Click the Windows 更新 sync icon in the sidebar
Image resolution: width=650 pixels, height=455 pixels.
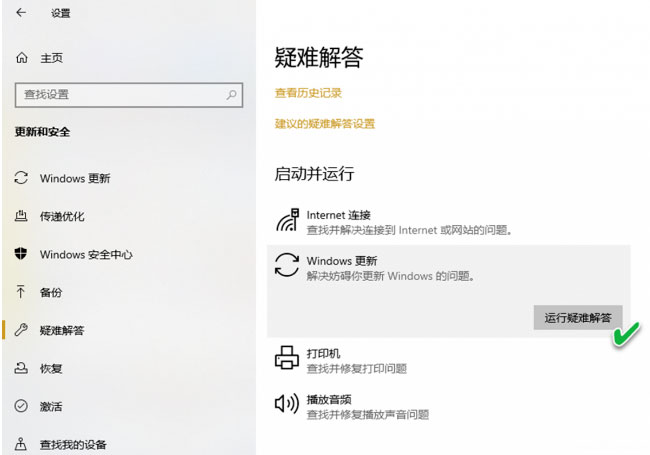[x=21, y=178]
